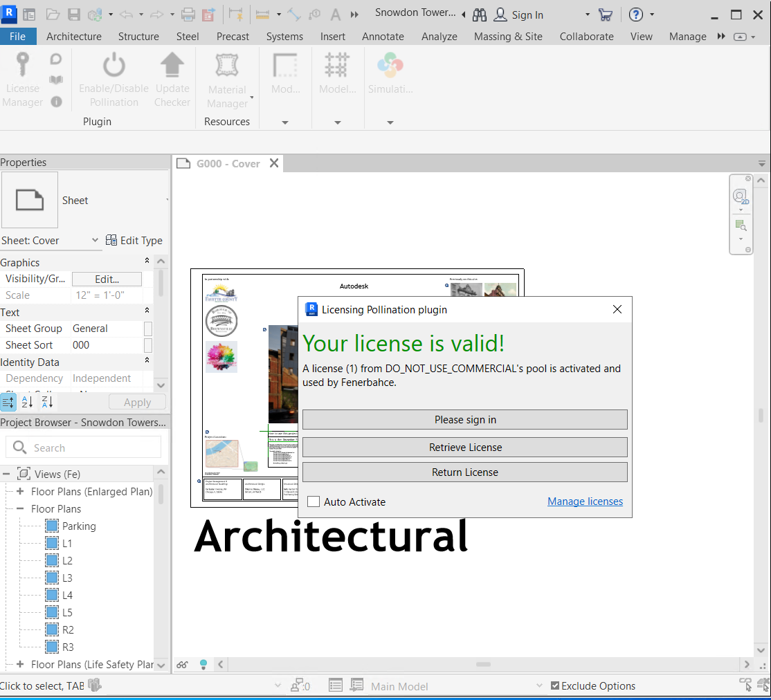Toggle the Exclude Options checkbox
The width and height of the screenshot is (771, 700).
[x=554, y=685]
